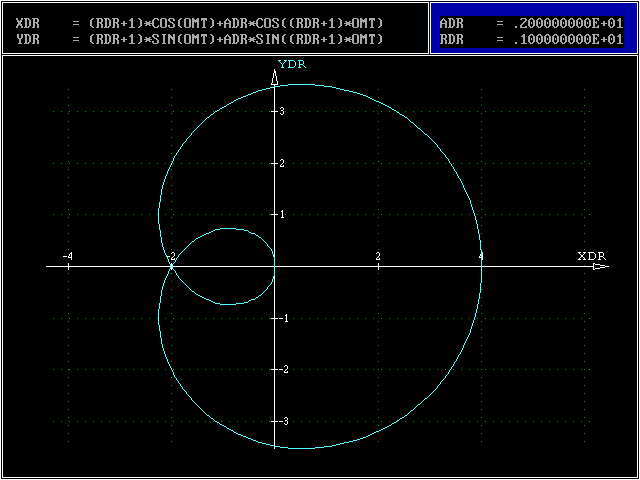Image resolution: width=640 pixels, height=480 pixels.
Task: Click tick label 3 on the YDR axis
Action: (283, 111)
